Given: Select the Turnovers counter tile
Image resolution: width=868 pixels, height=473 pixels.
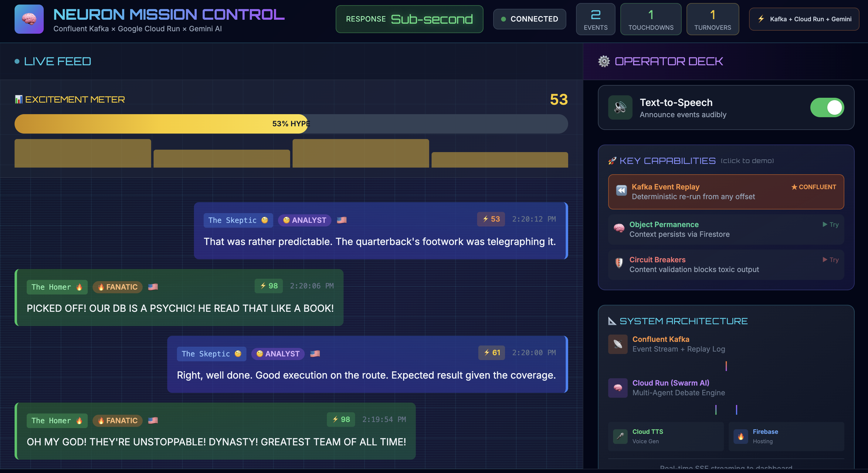Looking at the screenshot, I should click(712, 19).
